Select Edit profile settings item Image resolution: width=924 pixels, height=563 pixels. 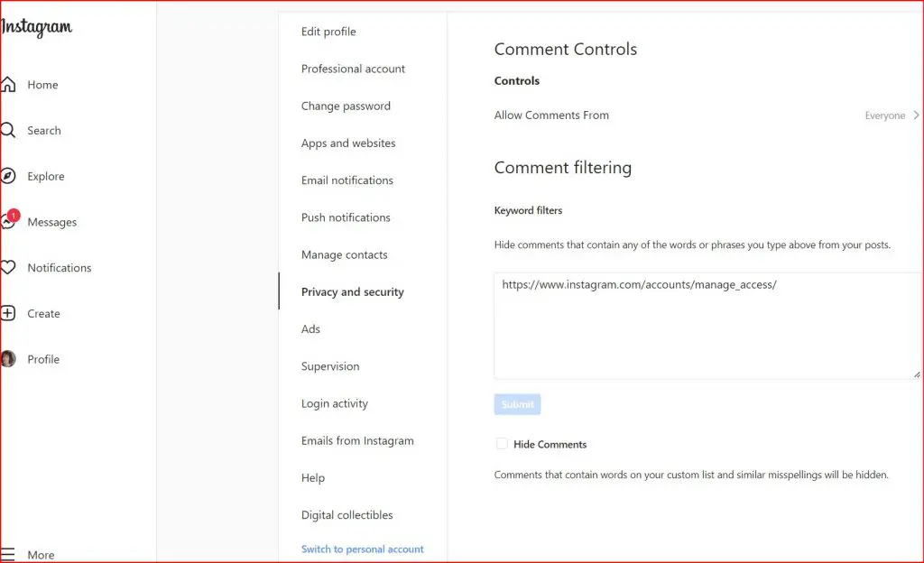coord(328,32)
